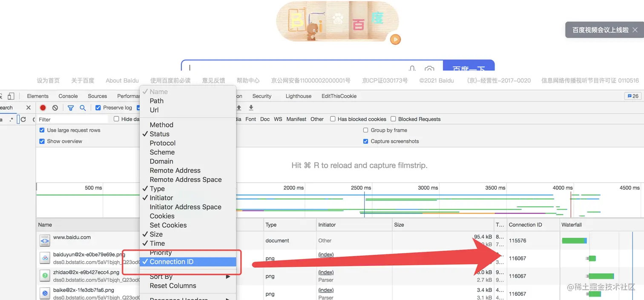Enable the Protocol column
Screen dimensions: 644x300
click(x=188, y=143)
